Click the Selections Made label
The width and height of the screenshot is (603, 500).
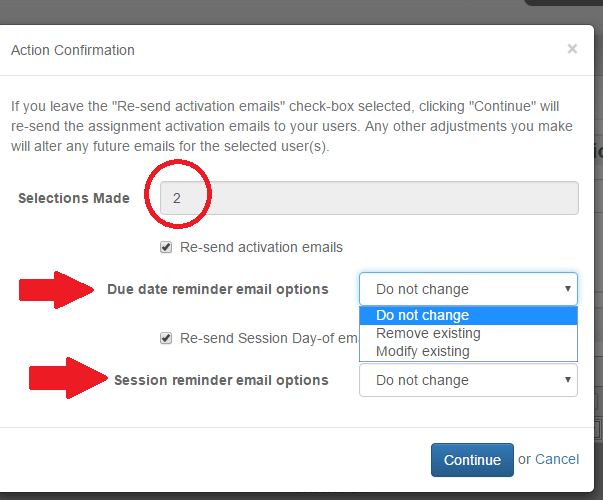pos(74,198)
